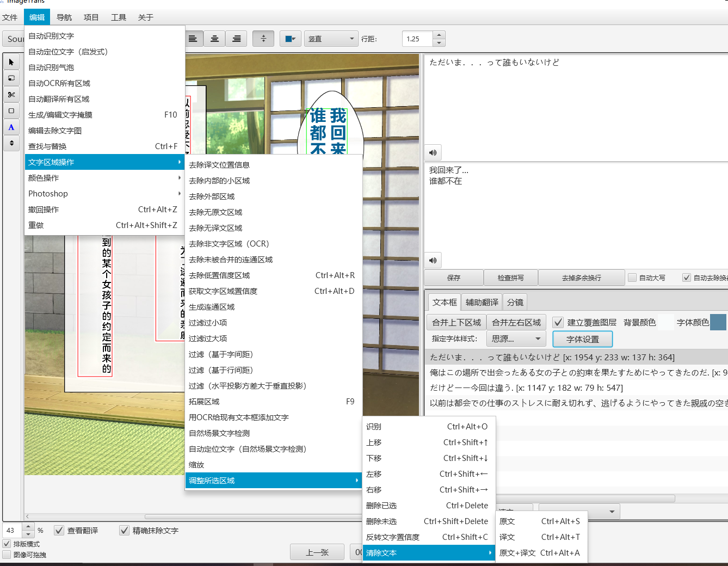
Task: Choose 原文+译文 clear text option
Action: click(540, 553)
